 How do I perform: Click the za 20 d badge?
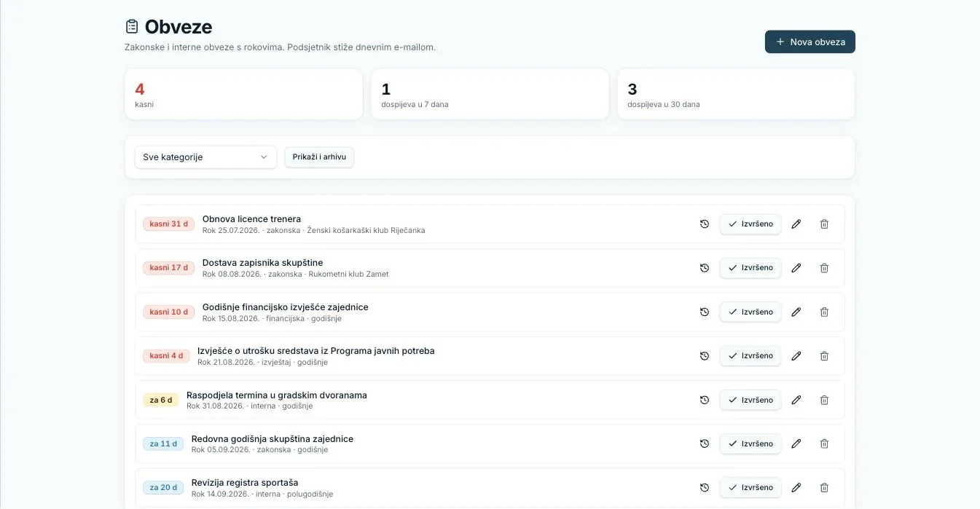(x=163, y=487)
